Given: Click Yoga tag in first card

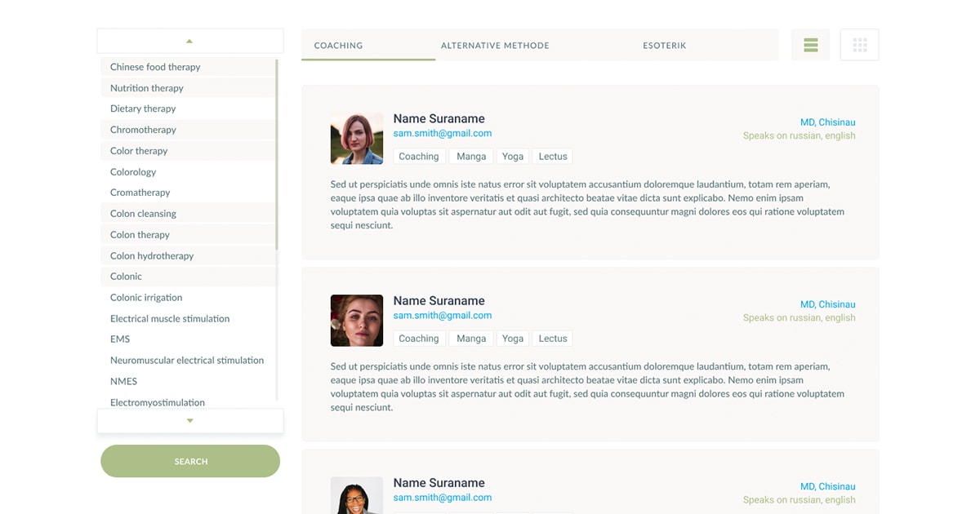Looking at the screenshot, I should tap(513, 157).
